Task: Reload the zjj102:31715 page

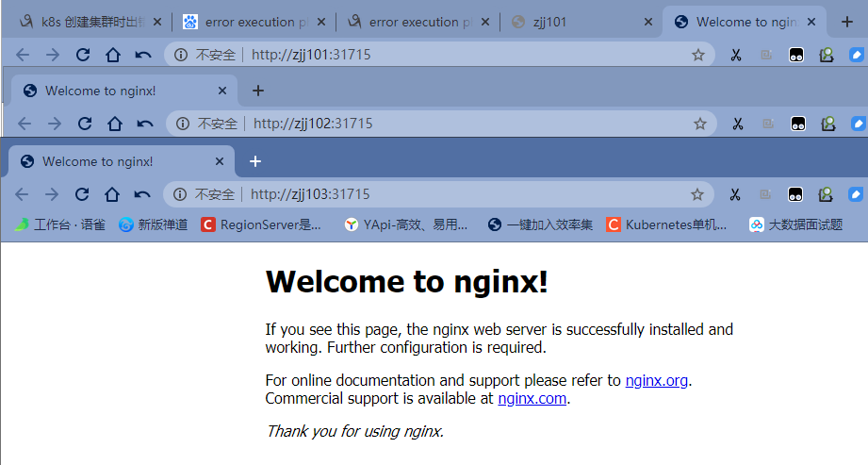Action: (84, 123)
